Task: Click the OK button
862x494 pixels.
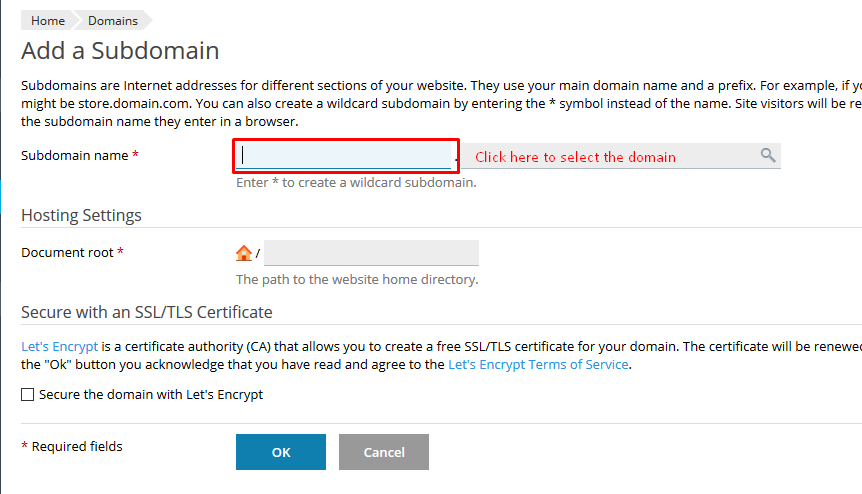Action: (281, 452)
